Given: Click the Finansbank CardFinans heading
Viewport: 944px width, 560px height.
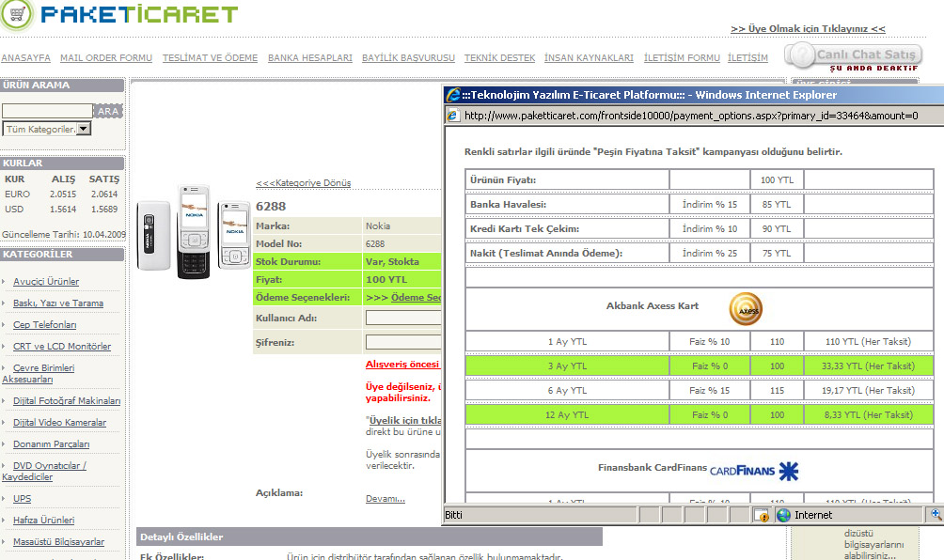Looking at the screenshot, I should (652, 467).
